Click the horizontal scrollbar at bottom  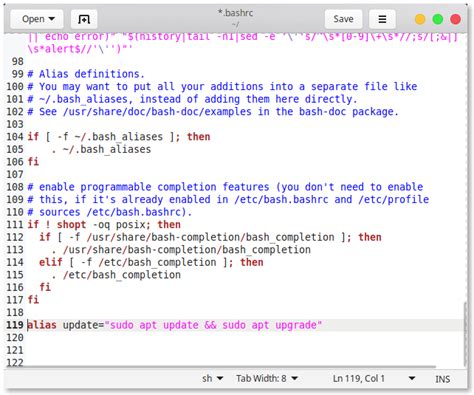tap(230, 366)
